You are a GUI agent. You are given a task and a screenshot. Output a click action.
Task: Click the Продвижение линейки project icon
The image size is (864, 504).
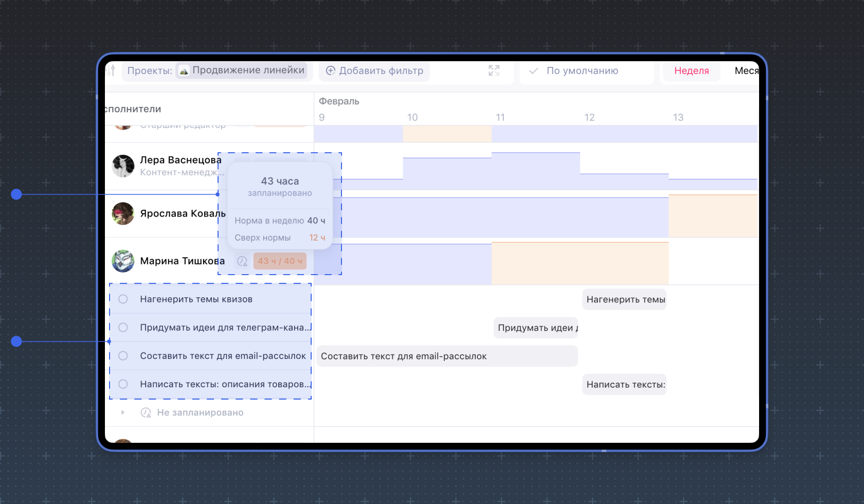pyautogui.click(x=184, y=70)
